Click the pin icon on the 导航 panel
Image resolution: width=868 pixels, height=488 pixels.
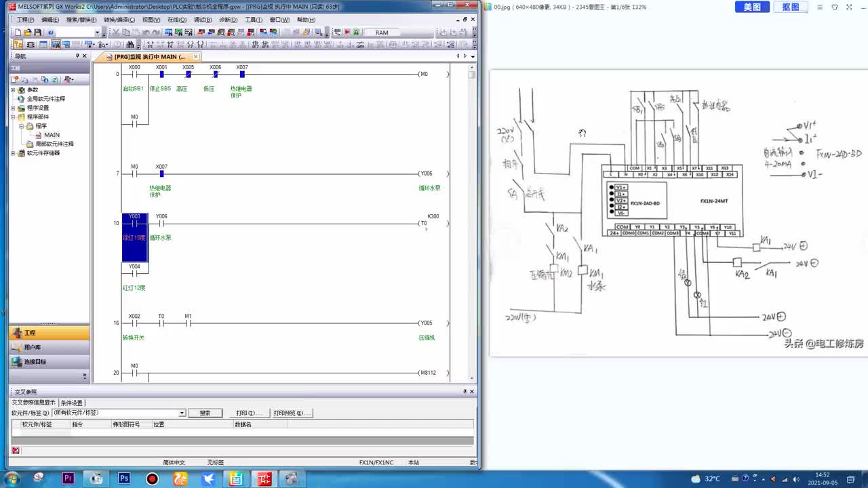[x=77, y=56]
